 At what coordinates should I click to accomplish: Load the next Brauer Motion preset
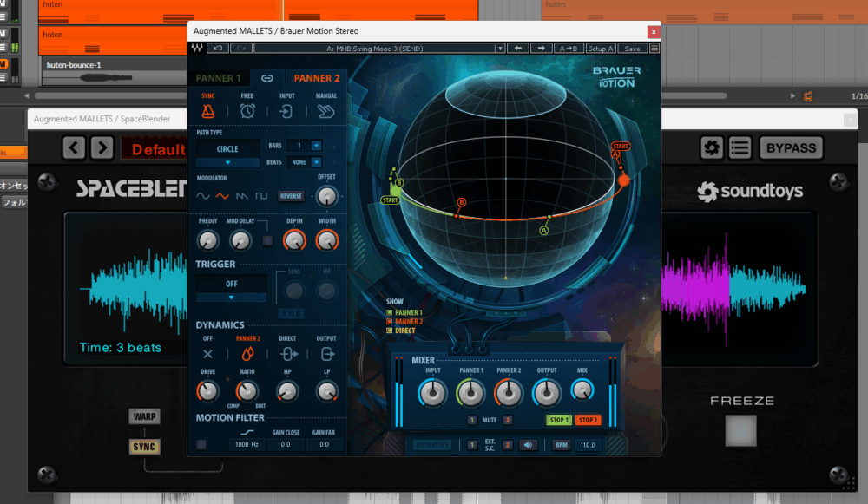pos(542,49)
